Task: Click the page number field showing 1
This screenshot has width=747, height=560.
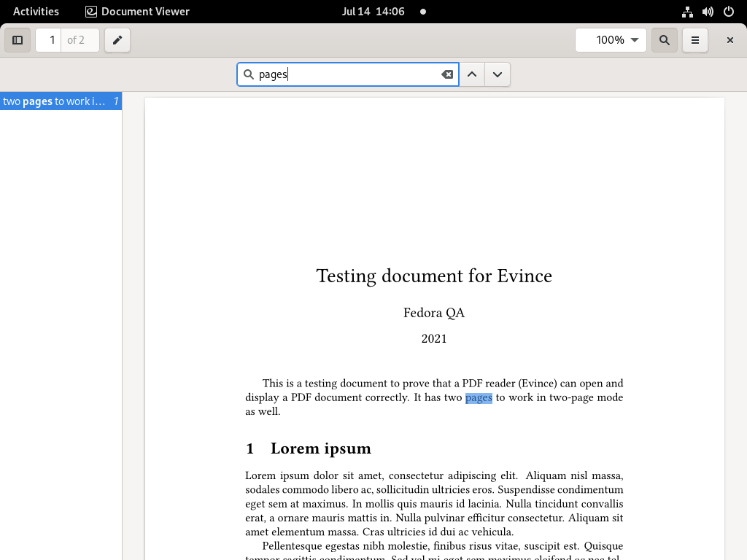Action: click(x=49, y=40)
